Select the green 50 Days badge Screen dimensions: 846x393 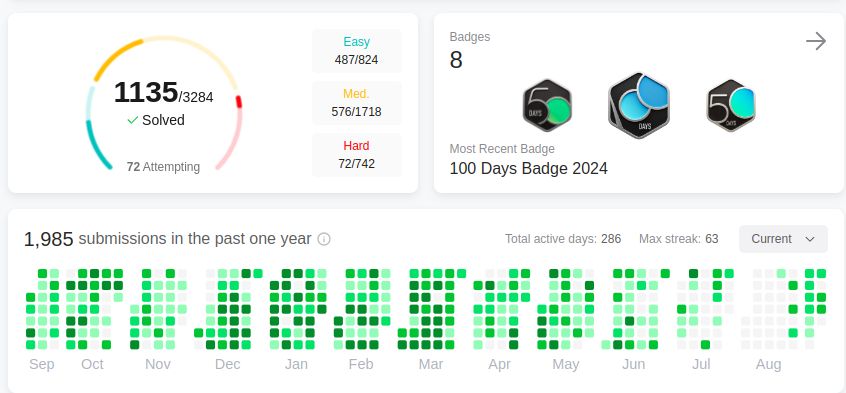[x=547, y=105]
